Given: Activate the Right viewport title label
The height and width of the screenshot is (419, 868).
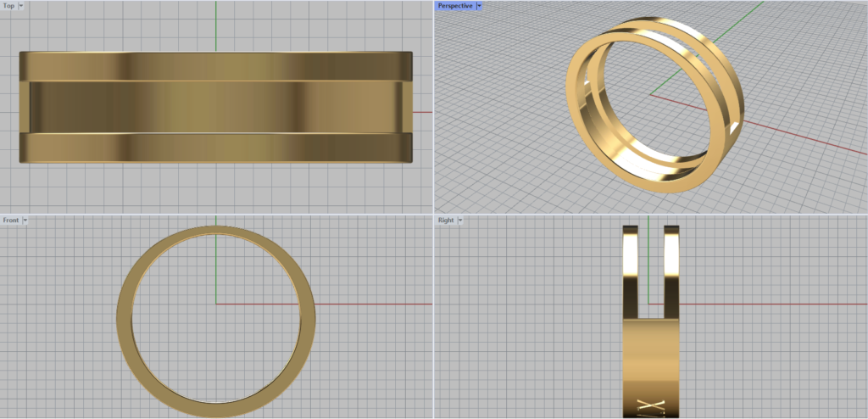Looking at the screenshot, I should (445, 221).
